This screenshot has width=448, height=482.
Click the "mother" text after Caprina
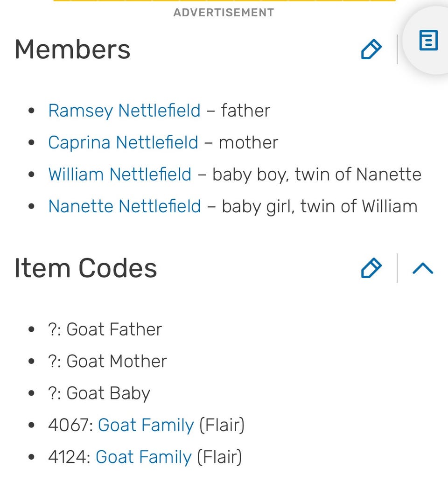[x=248, y=142]
